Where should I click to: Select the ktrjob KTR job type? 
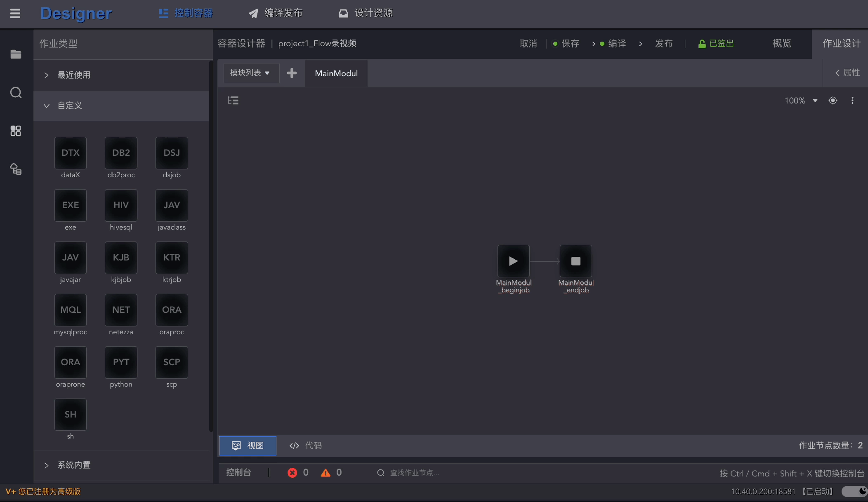coord(172,258)
